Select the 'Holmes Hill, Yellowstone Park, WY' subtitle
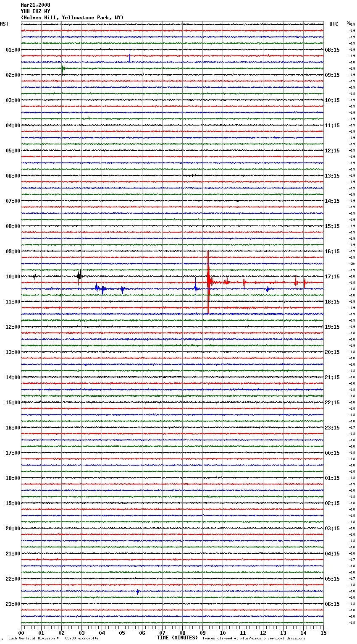The height and width of the screenshot is (644, 357). coord(72,18)
